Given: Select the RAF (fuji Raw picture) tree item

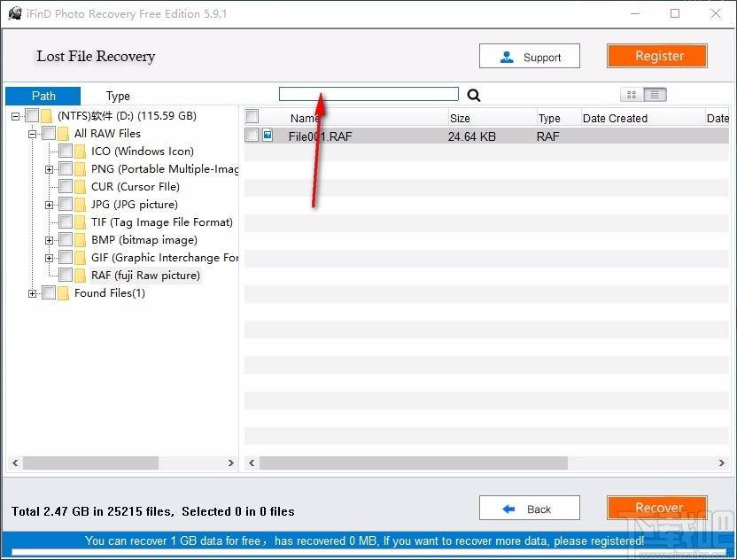Looking at the screenshot, I should click(145, 275).
